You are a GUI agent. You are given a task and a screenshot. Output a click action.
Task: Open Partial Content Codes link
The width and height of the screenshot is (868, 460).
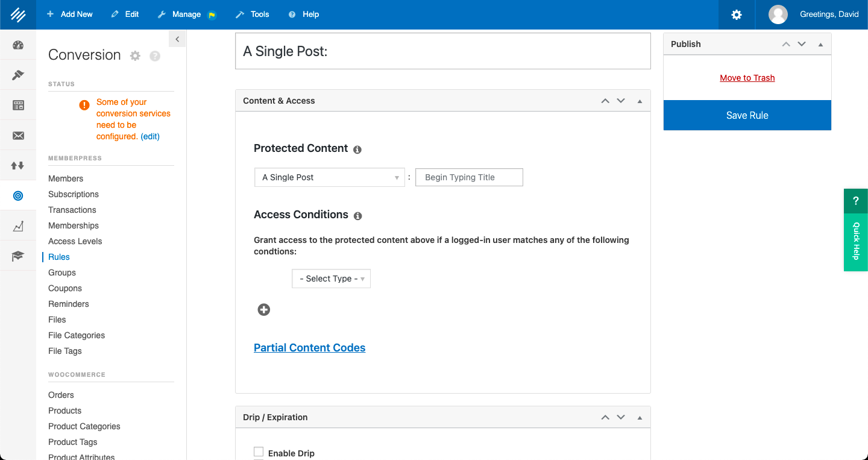(x=309, y=348)
